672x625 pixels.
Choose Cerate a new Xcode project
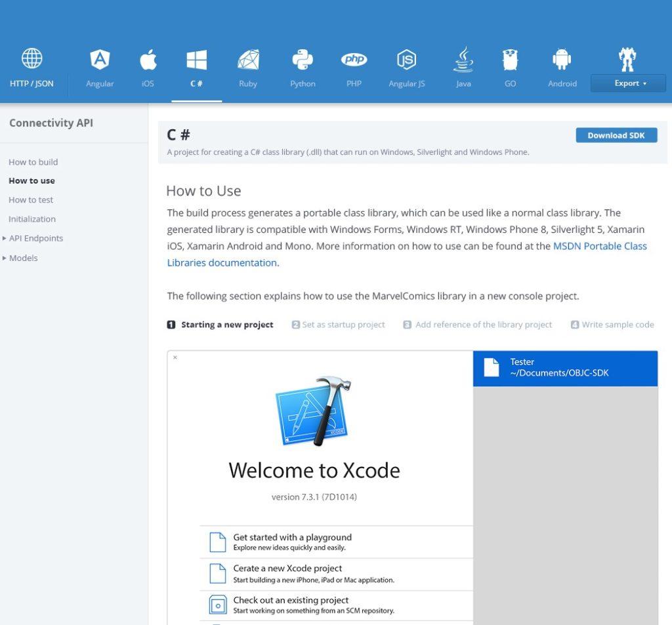336,574
